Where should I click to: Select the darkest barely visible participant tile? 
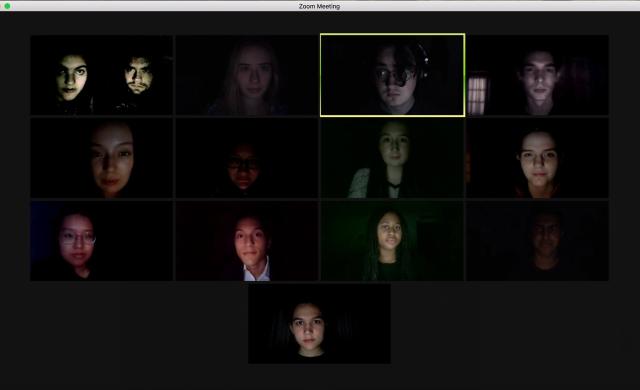click(x=538, y=241)
